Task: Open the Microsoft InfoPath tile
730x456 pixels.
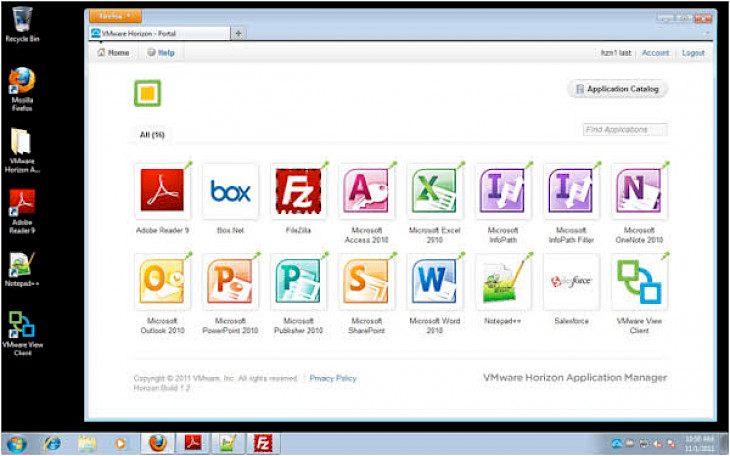Action: (x=503, y=191)
